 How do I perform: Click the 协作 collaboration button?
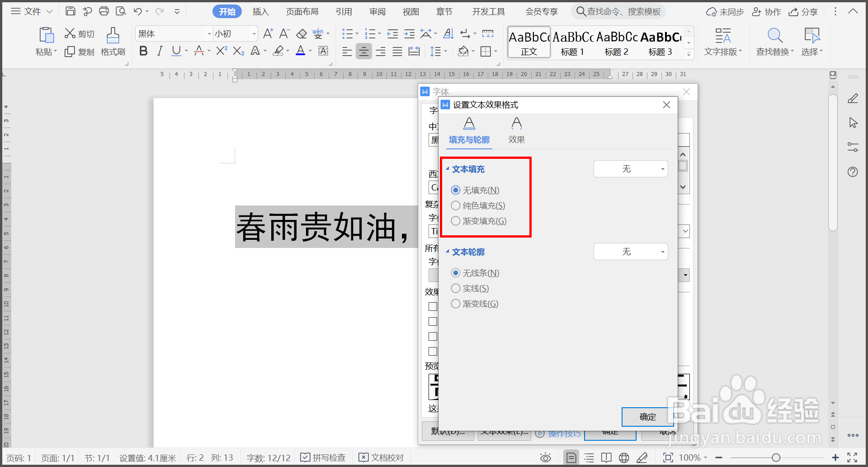766,12
